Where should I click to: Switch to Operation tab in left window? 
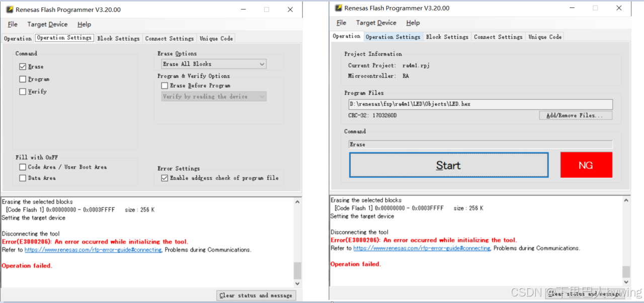coord(18,38)
